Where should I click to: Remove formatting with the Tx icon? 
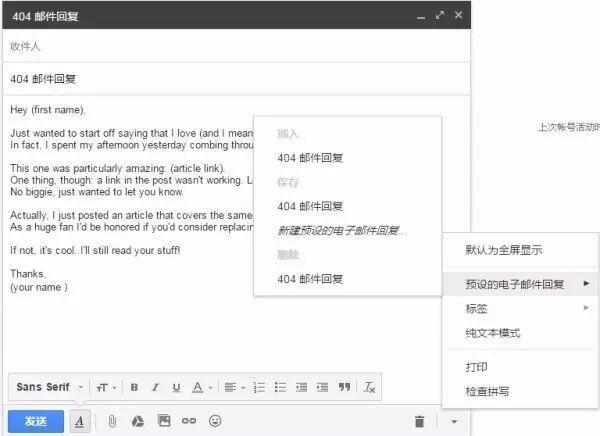pos(369,387)
